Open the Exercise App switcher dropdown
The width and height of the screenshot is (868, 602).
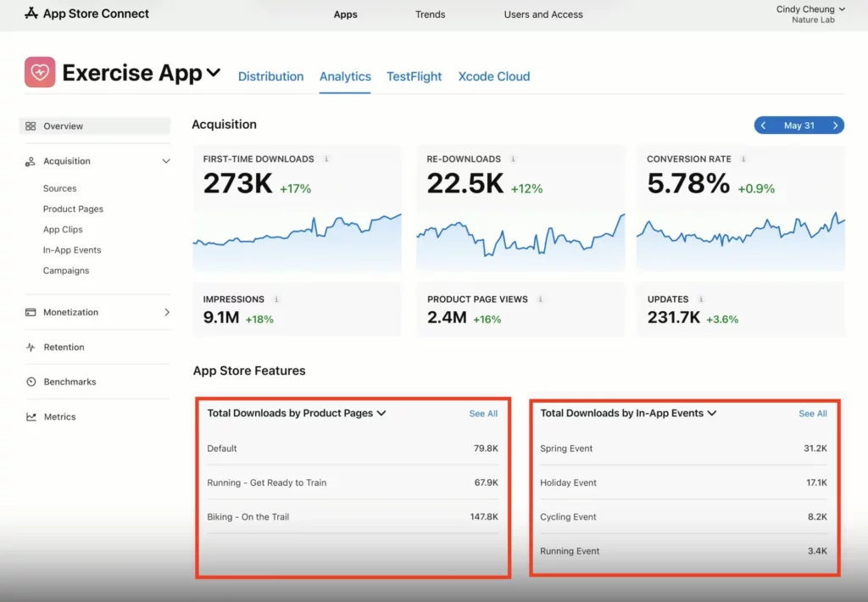click(x=214, y=73)
